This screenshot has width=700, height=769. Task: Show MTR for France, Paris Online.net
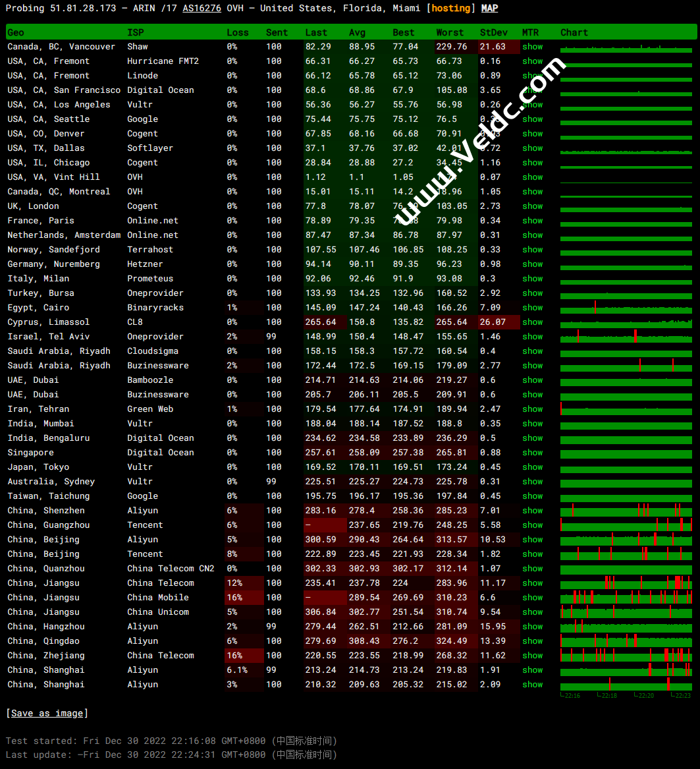click(532, 221)
